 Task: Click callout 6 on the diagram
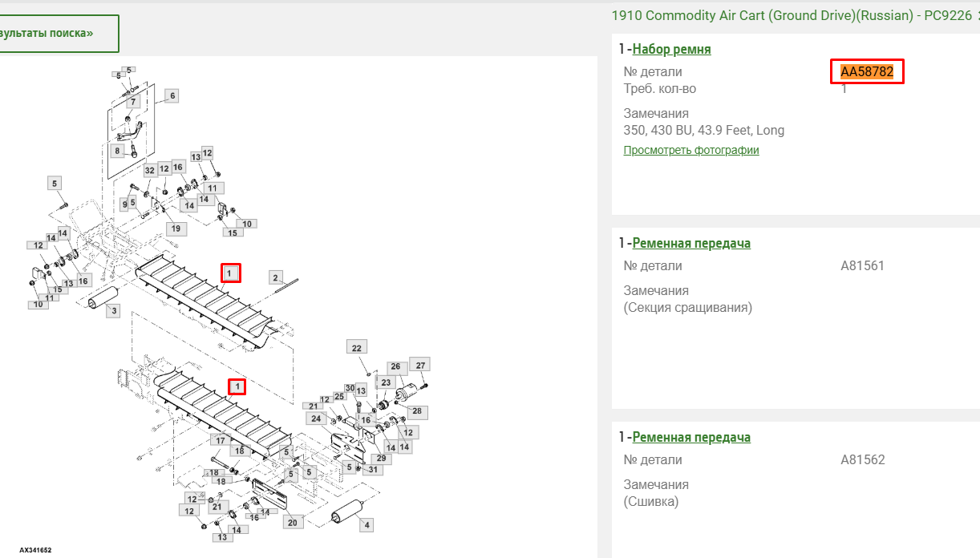[172, 95]
